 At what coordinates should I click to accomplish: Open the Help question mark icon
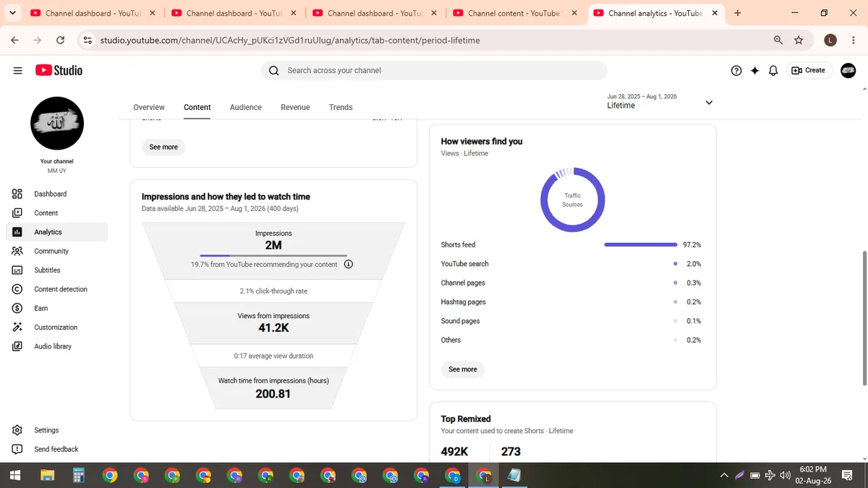[x=736, y=70]
